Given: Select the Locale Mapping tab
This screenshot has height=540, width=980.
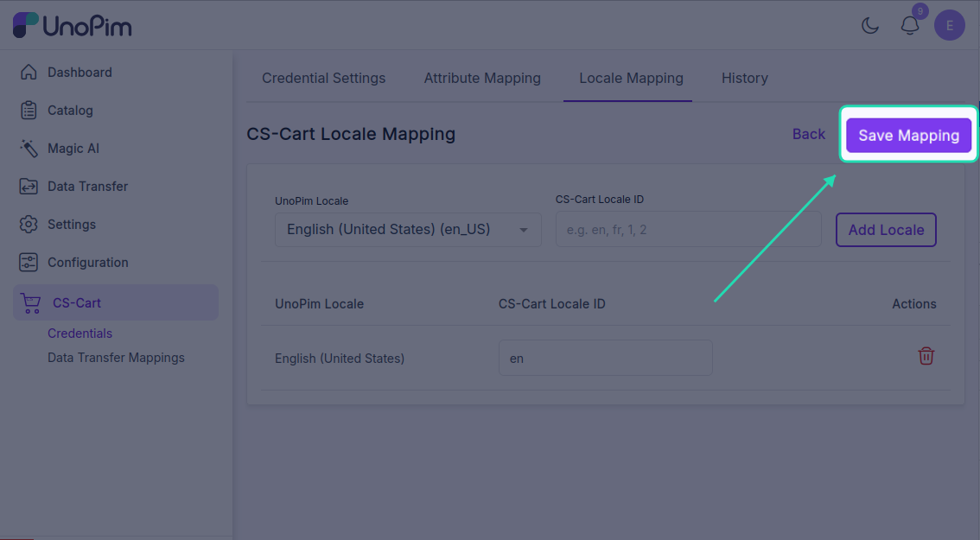Looking at the screenshot, I should coord(631,78).
